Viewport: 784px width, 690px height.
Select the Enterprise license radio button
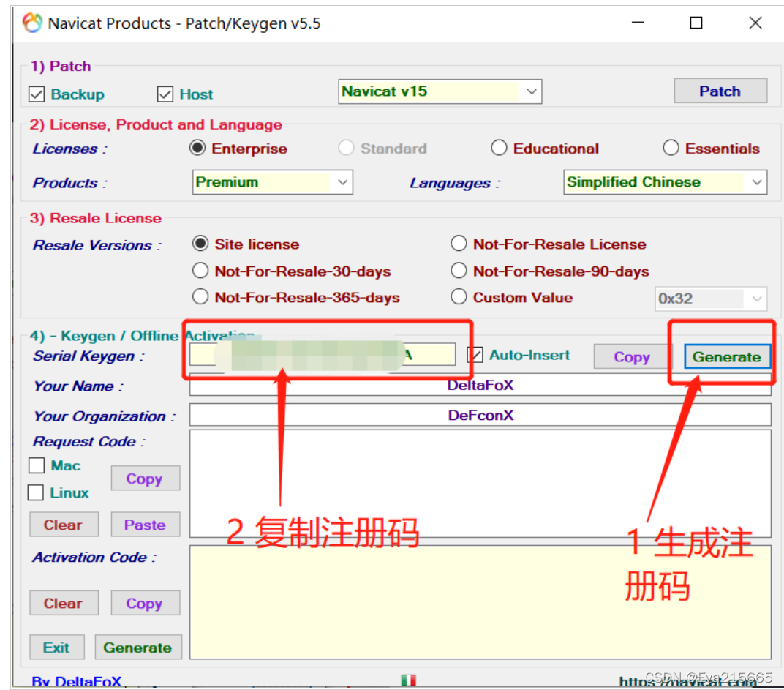(197, 148)
